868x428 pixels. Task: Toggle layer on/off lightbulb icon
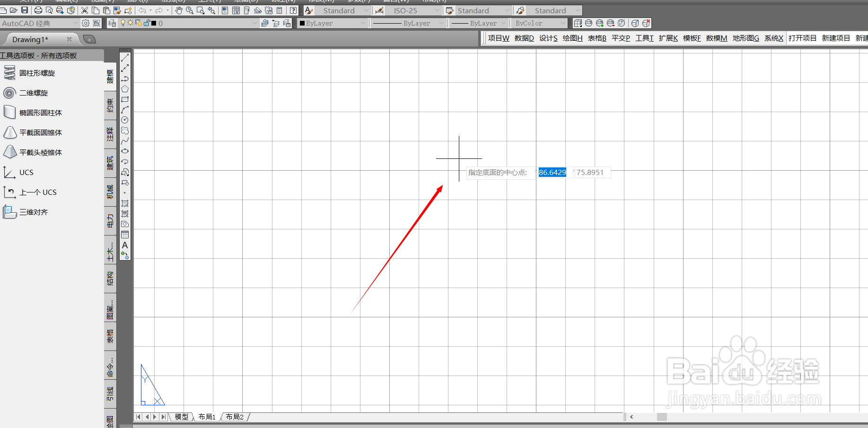123,23
